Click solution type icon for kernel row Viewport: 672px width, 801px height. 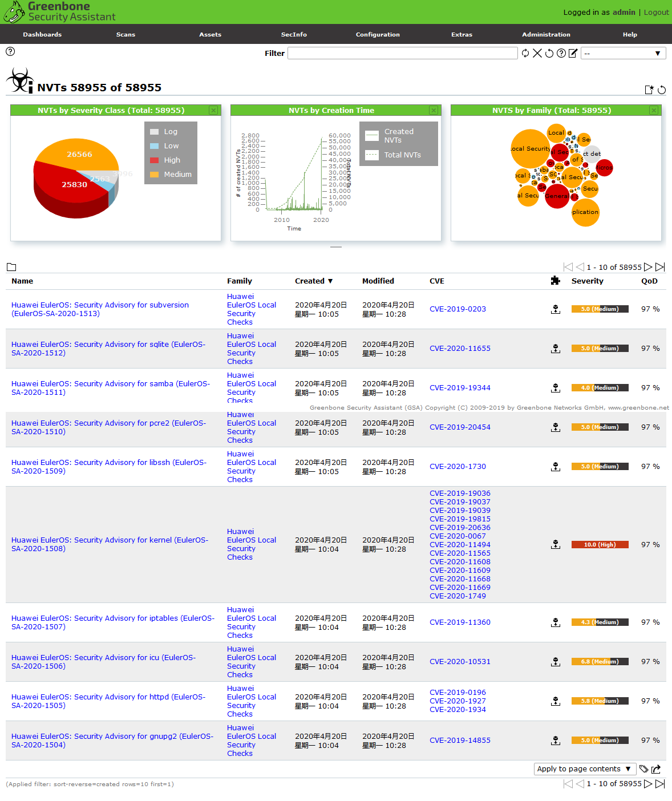click(x=556, y=545)
